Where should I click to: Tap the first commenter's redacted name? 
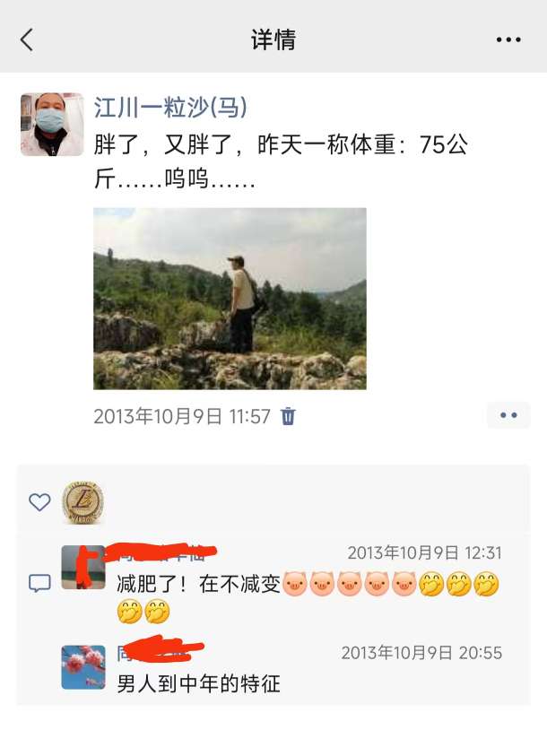click(161, 553)
